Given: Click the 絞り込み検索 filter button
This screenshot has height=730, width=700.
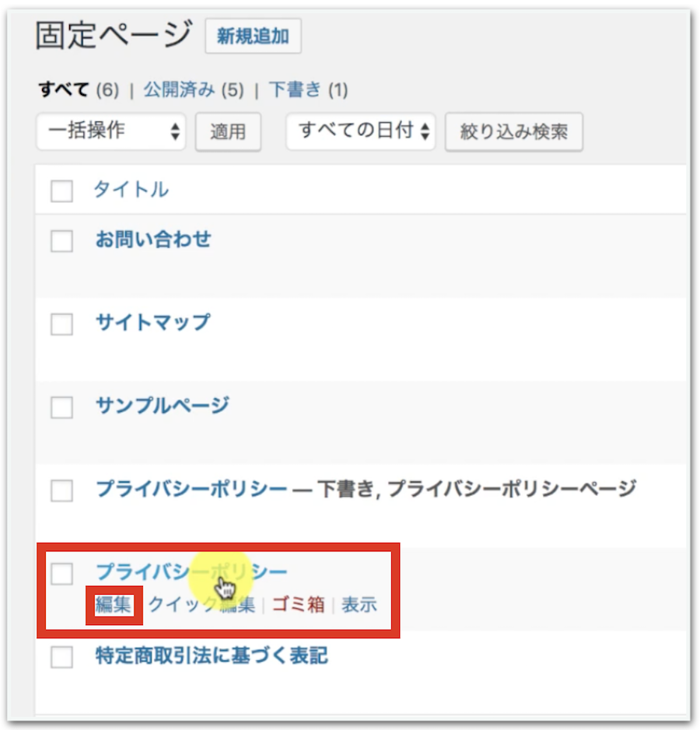Looking at the screenshot, I should pyautogui.click(x=513, y=131).
